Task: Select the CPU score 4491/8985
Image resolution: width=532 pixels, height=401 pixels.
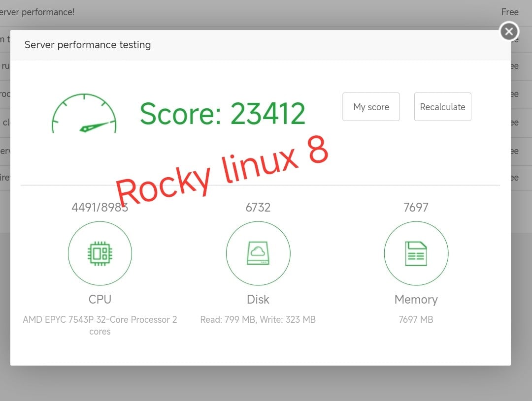Action: coord(100,207)
